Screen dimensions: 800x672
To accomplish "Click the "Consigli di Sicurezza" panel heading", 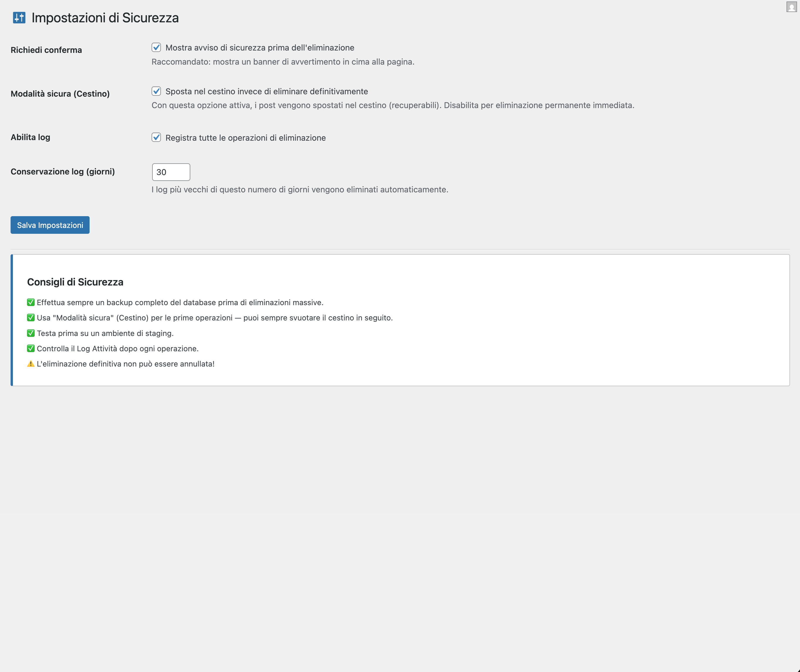I will pyautogui.click(x=75, y=282).
